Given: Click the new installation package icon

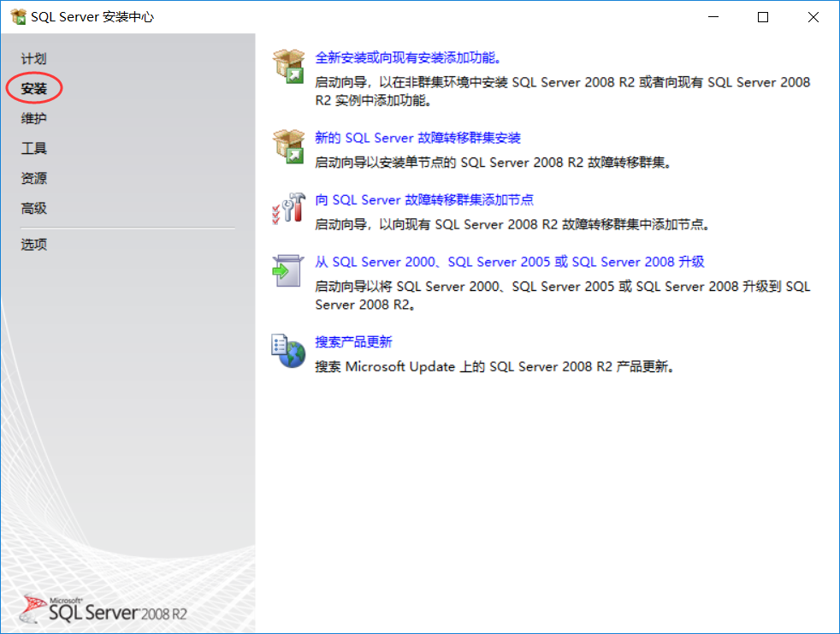Looking at the screenshot, I should pos(290,65).
